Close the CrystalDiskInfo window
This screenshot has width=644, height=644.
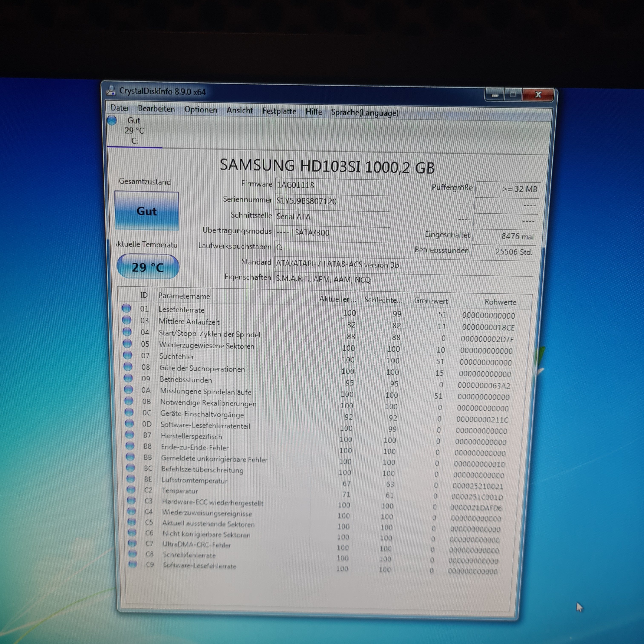(538, 95)
